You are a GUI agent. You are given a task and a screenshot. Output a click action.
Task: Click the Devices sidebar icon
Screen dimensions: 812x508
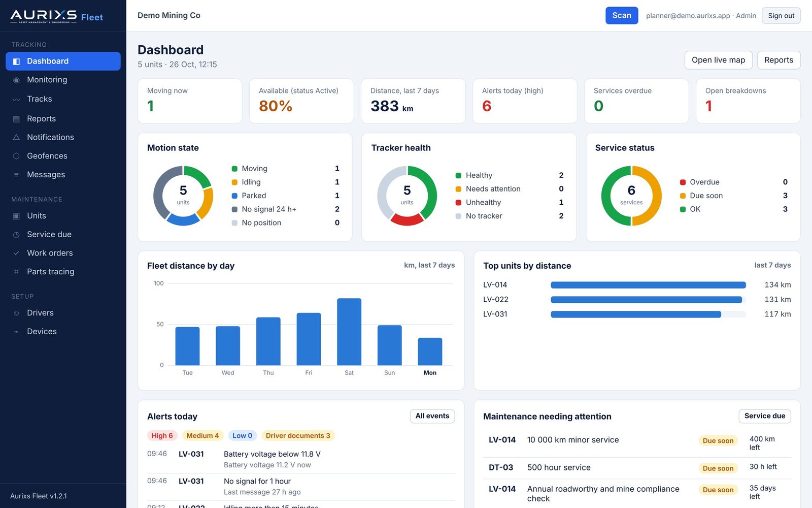(16, 332)
